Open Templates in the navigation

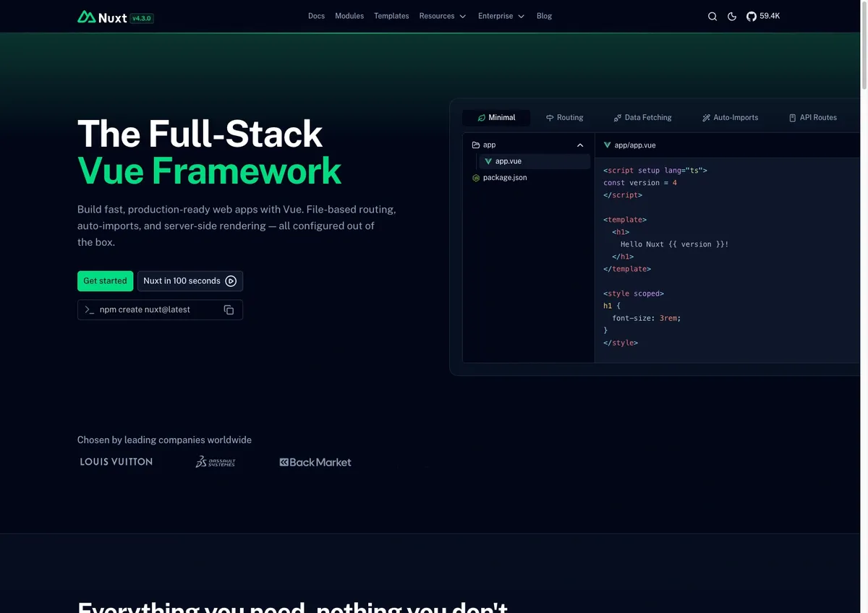[391, 16]
